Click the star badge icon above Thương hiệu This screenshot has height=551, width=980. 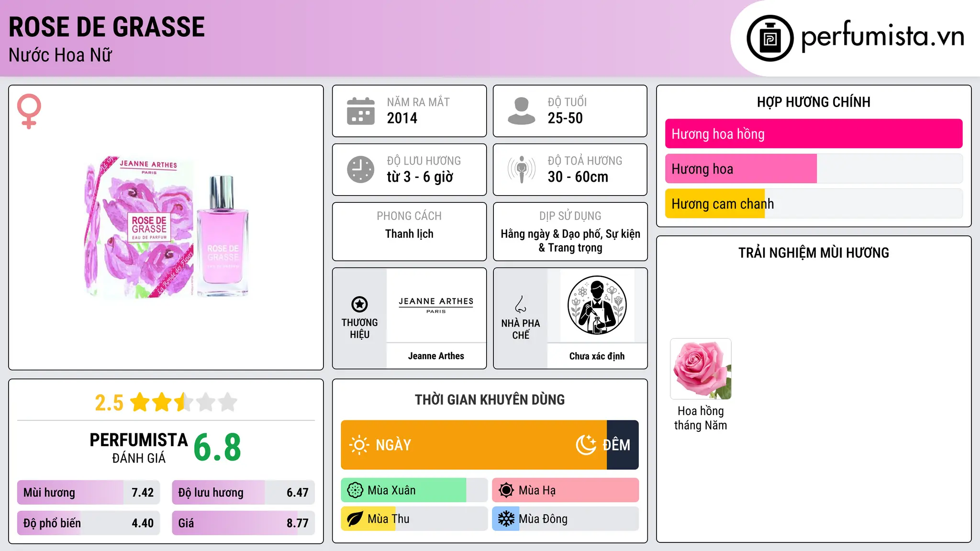[359, 304]
